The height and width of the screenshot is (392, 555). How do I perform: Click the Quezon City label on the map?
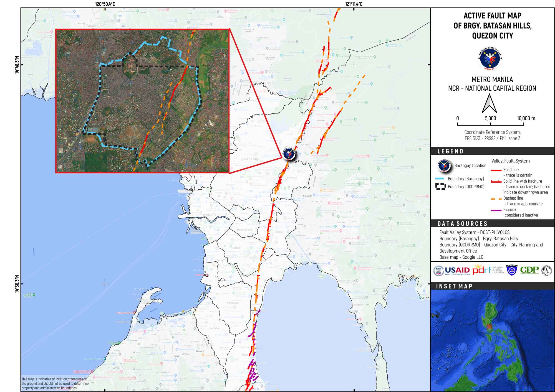250,159
